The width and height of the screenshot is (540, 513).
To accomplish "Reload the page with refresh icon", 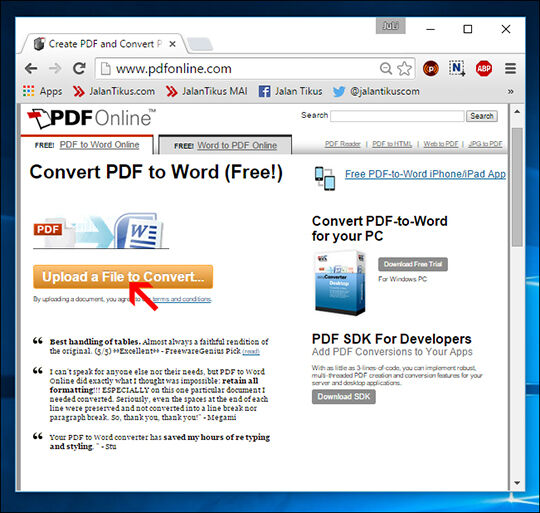I will pyautogui.click(x=79, y=69).
